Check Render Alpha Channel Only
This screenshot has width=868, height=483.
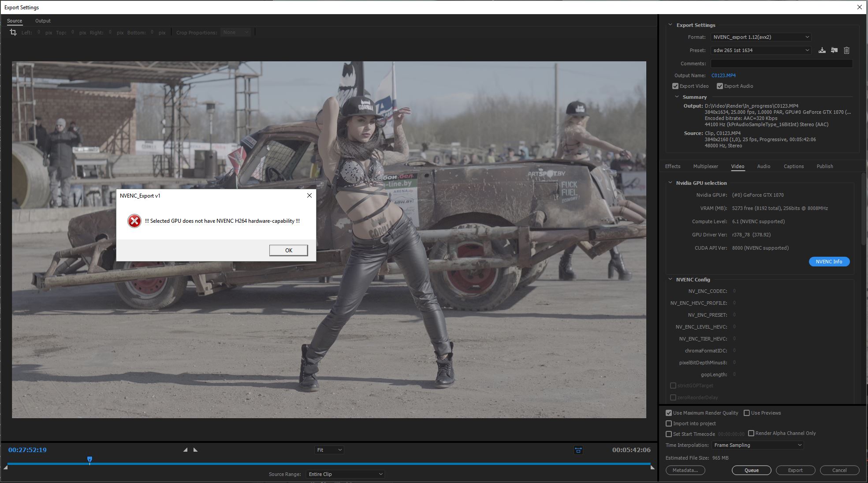[751, 433]
